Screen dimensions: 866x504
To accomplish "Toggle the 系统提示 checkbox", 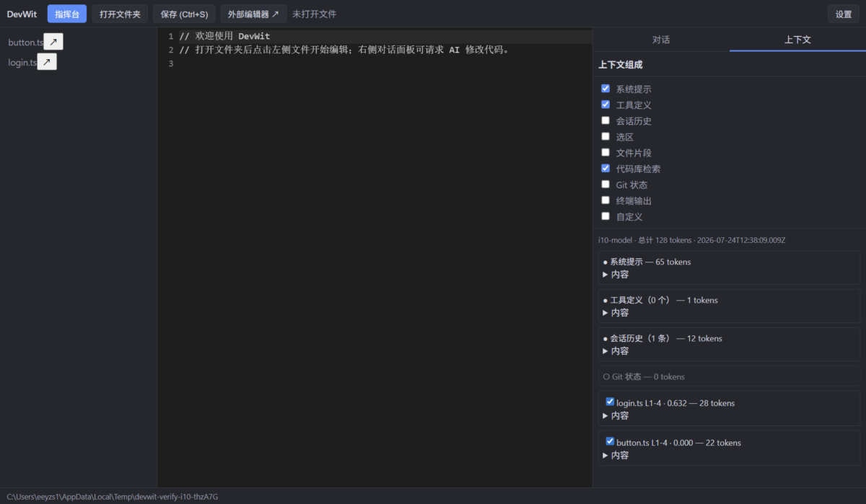I will (605, 89).
